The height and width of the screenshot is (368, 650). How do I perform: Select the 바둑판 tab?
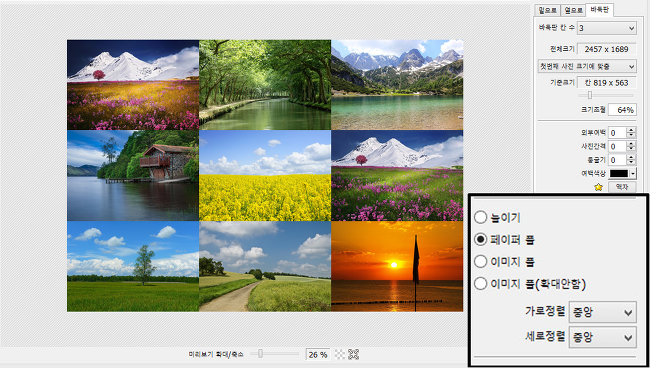pos(599,10)
